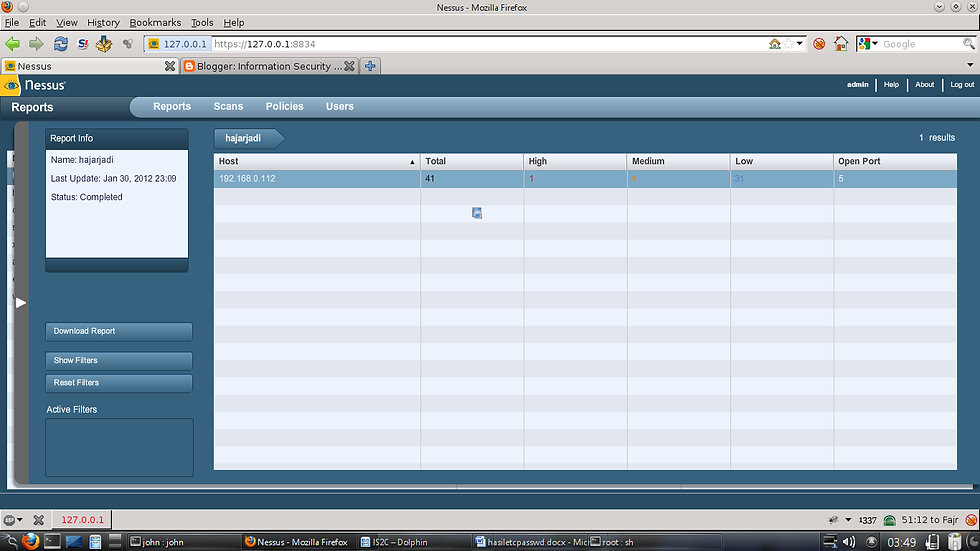Screen dimensions: 980x551
Task: Log out of Nessus
Action: (x=962, y=84)
